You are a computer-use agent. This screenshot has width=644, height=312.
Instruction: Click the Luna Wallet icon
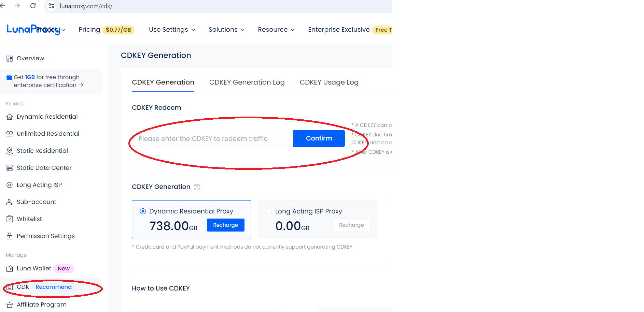pos(10,269)
